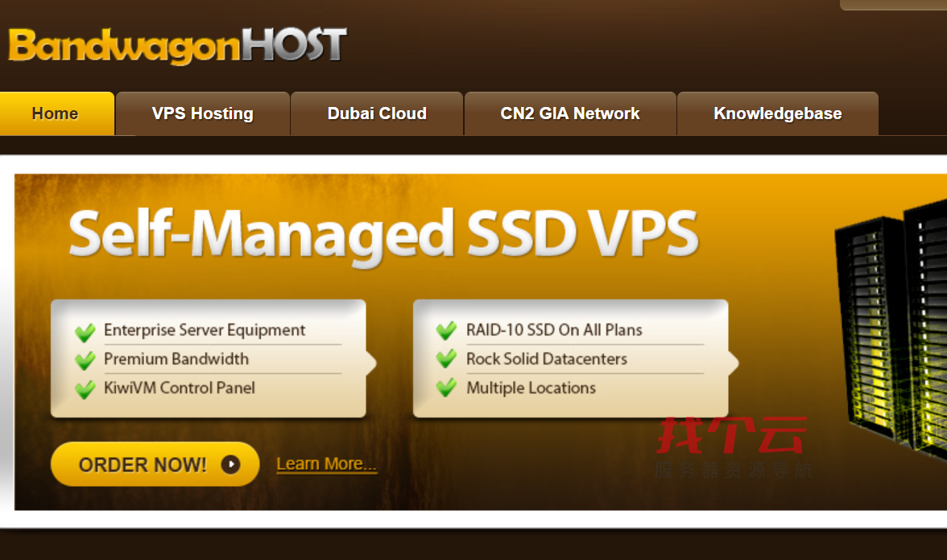The width and height of the screenshot is (947, 560).
Task: Click the checkmark beside Rock Solid Datacenters
Action: 446,359
